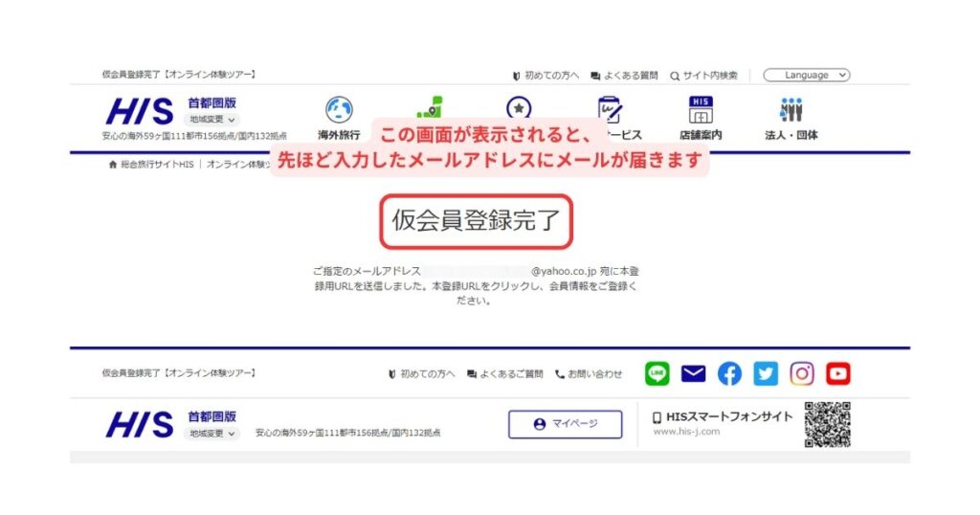The image size is (980, 515).
Task: Open the Instagram icon in footer
Action: 802,373
